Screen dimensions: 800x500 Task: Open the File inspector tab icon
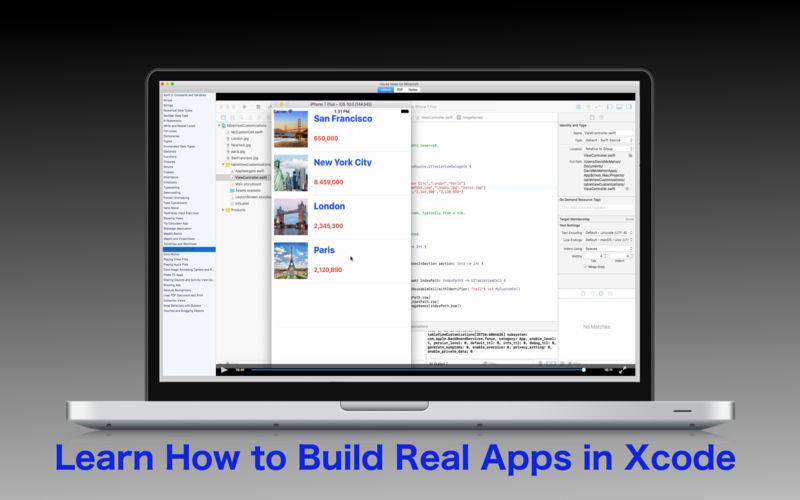tap(592, 117)
